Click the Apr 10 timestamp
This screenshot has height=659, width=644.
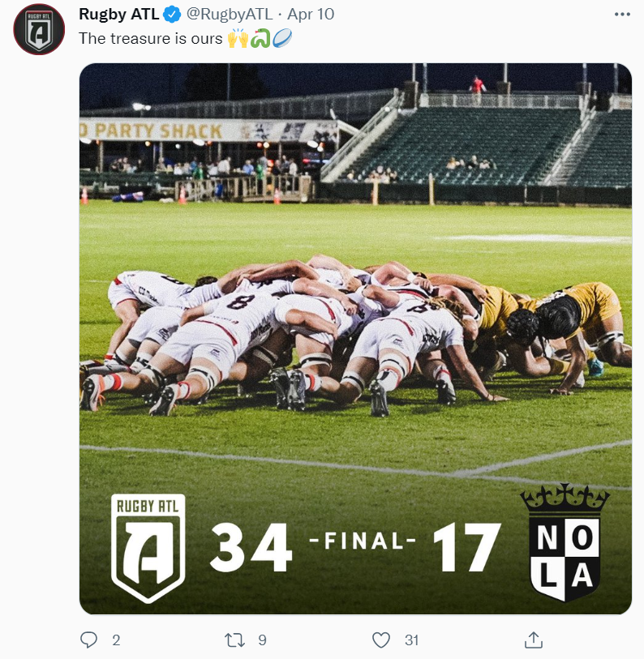pyautogui.click(x=311, y=15)
